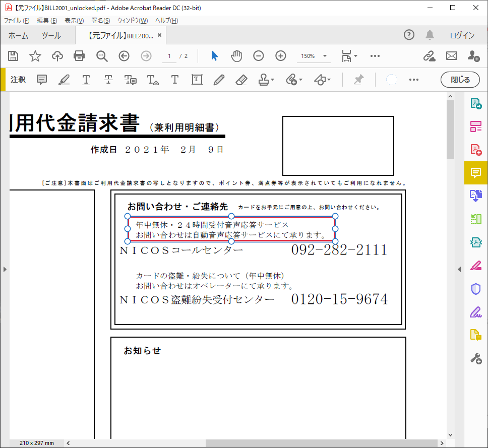Image resolution: width=488 pixels, height=448 pixels.
Task: Open the Fill and Sign pen sidebar tool
Action: [476, 312]
